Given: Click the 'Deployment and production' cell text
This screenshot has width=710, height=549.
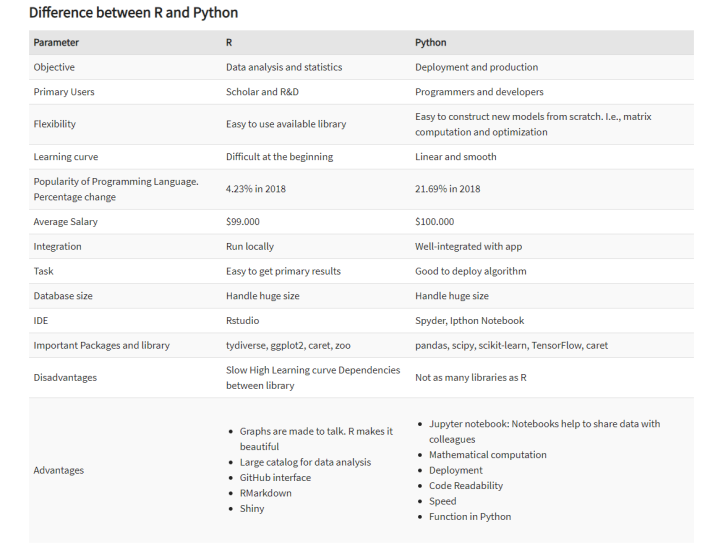Looking at the screenshot, I should (x=476, y=67).
